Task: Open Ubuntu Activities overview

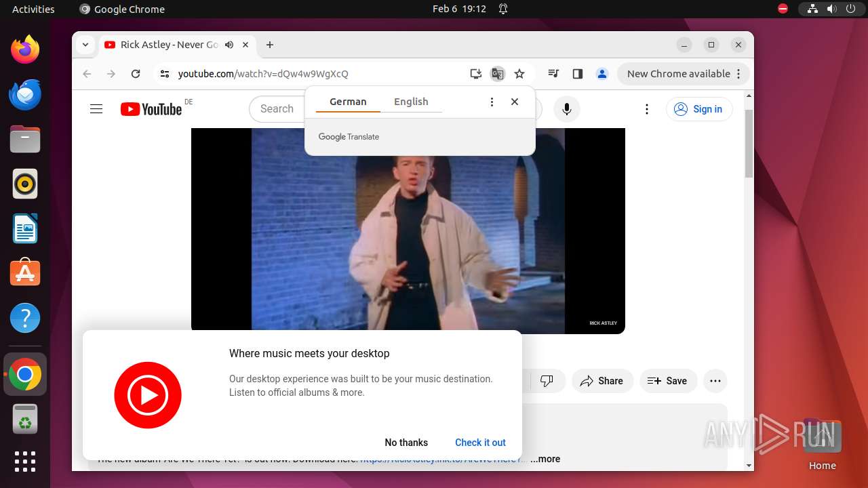Action: (x=33, y=9)
